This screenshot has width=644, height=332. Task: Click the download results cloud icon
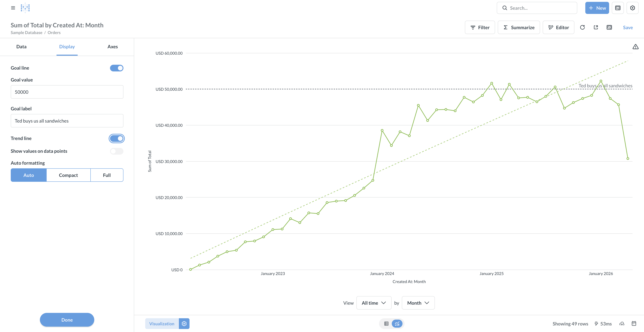622,324
